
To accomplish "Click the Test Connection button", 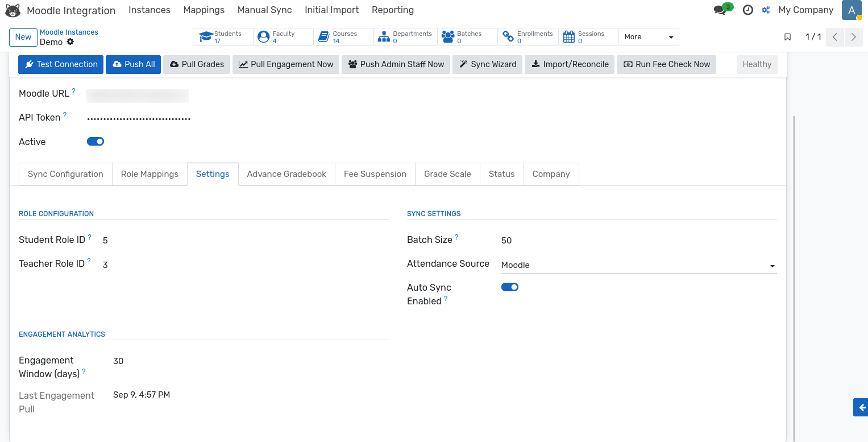I will coord(61,64).
